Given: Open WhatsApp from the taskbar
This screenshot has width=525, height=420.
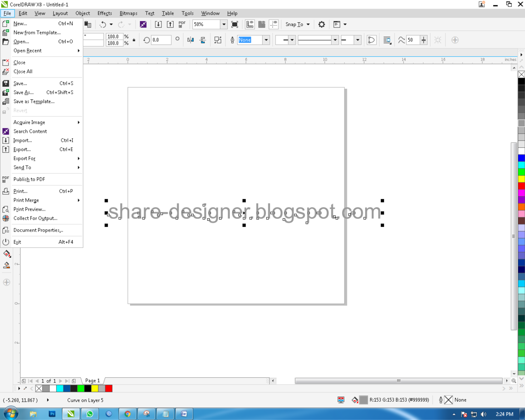Looking at the screenshot, I should [90, 414].
